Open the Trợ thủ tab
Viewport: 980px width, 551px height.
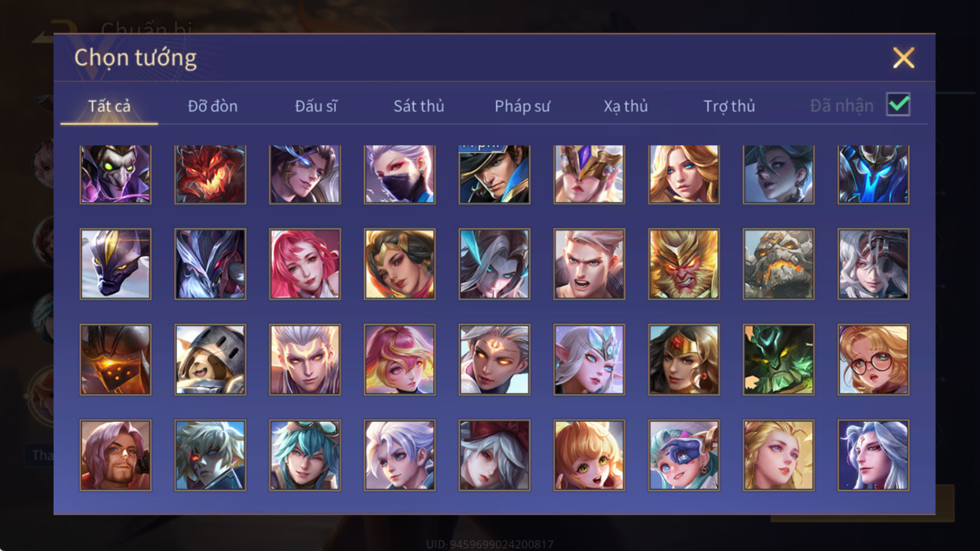(x=729, y=106)
